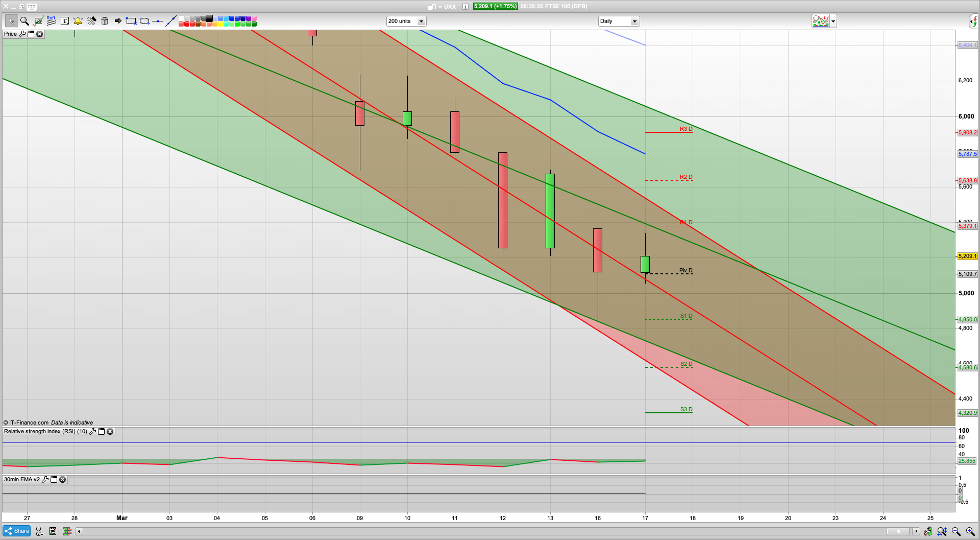This screenshot has width=980, height=540.
Task: Select the rectangle drawing tool
Action: click(x=131, y=21)
